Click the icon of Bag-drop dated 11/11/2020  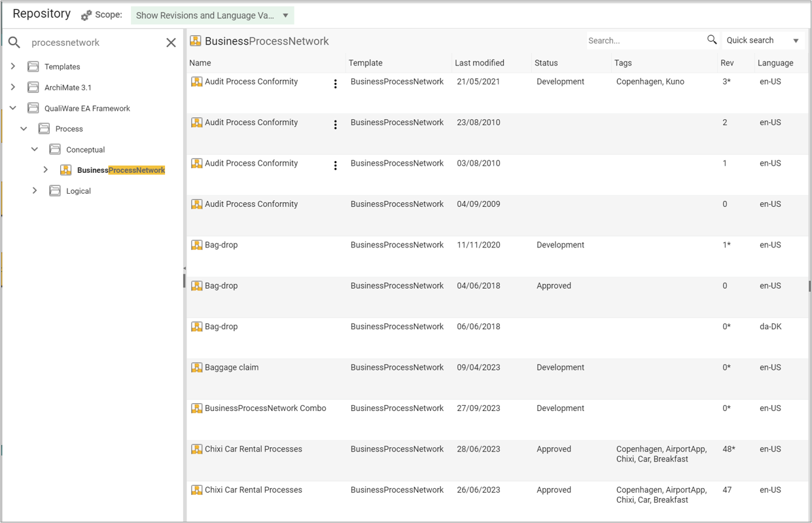196,245
